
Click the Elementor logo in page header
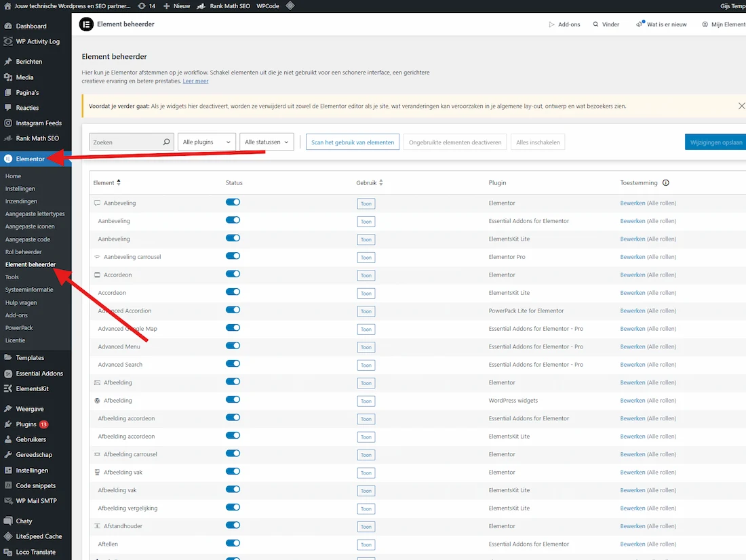tap(86, 24)
